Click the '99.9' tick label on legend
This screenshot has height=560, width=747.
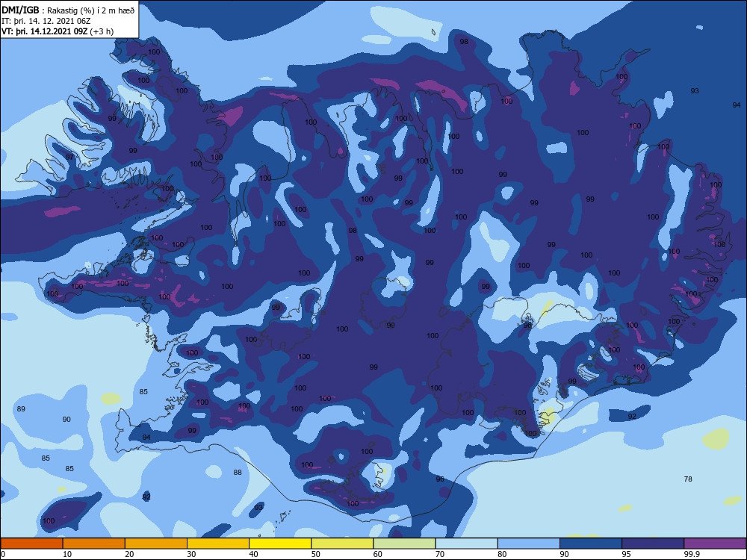(x=692, y=554)
